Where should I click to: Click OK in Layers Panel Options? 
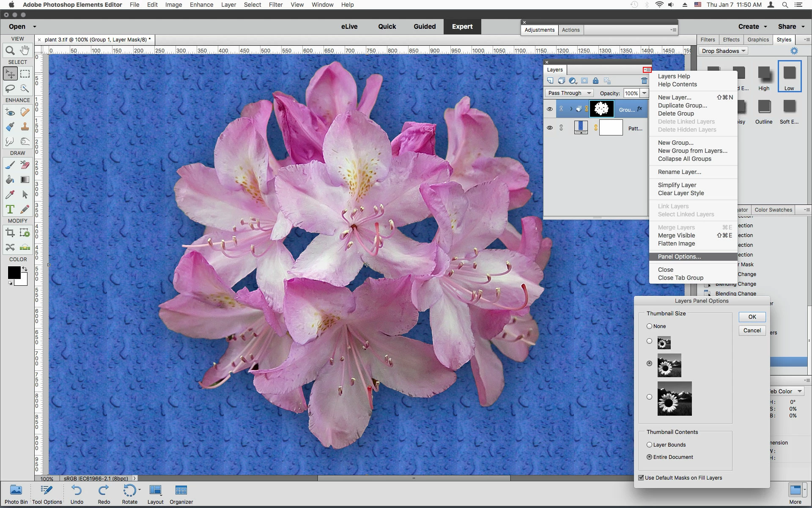(752, 317)
